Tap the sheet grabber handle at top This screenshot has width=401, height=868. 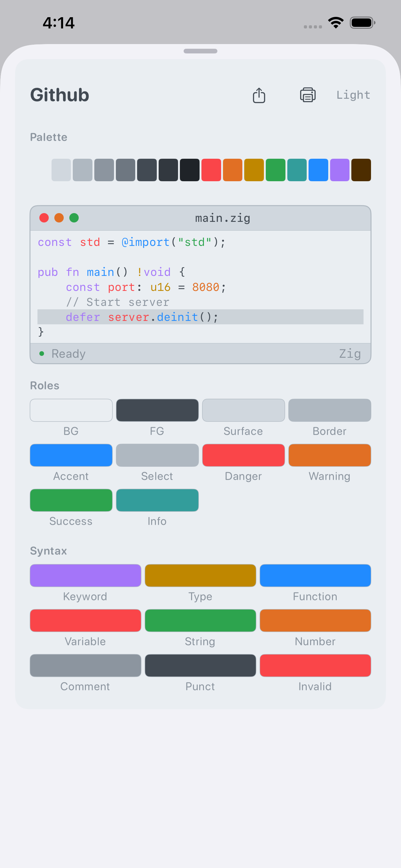(200, 51)
